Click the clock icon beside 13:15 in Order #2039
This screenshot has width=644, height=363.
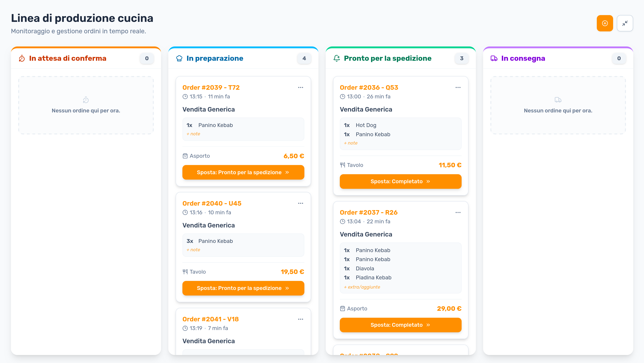pos(185,96)
